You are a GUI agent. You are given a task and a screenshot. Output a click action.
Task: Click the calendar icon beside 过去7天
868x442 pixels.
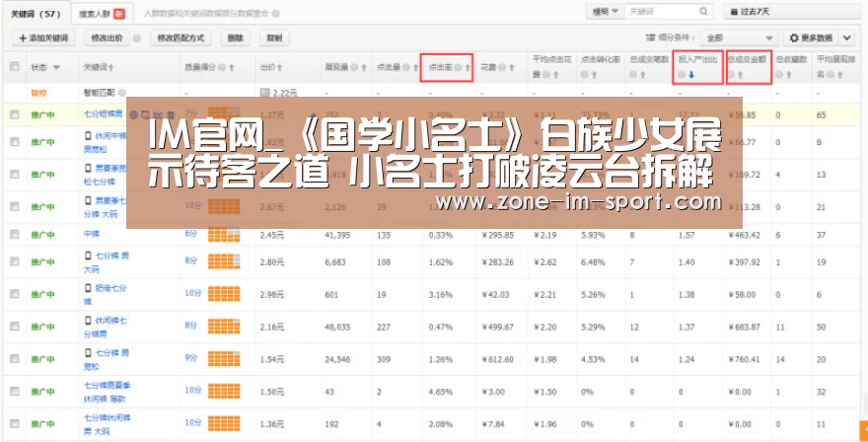tap(734, 12)
